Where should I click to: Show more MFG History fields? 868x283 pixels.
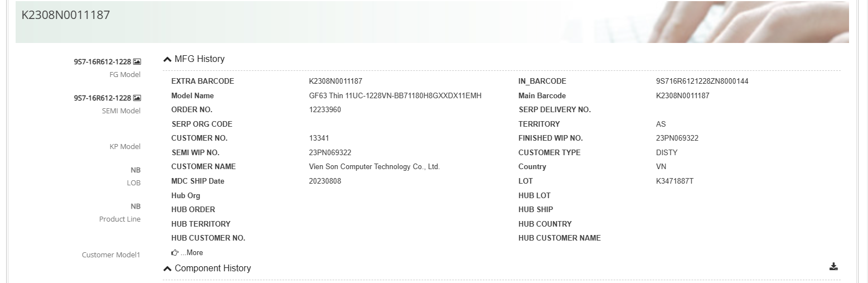click(x=191, y=253)
